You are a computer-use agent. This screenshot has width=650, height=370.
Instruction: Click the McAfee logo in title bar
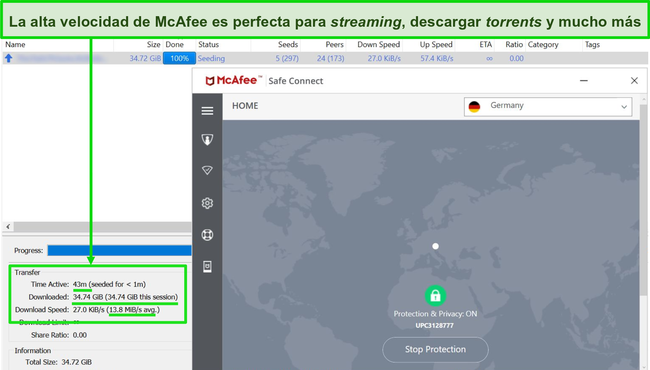[x=234, y=80]
